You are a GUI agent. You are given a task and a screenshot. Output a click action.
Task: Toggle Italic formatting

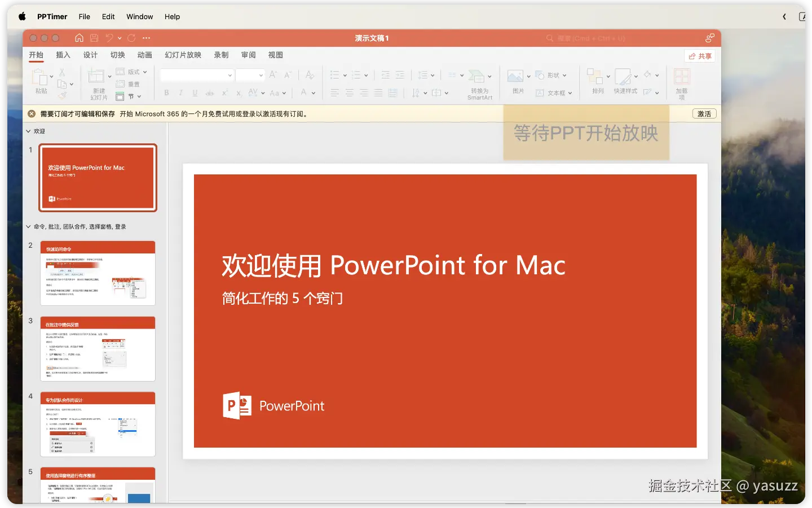[x=180, y=93]
